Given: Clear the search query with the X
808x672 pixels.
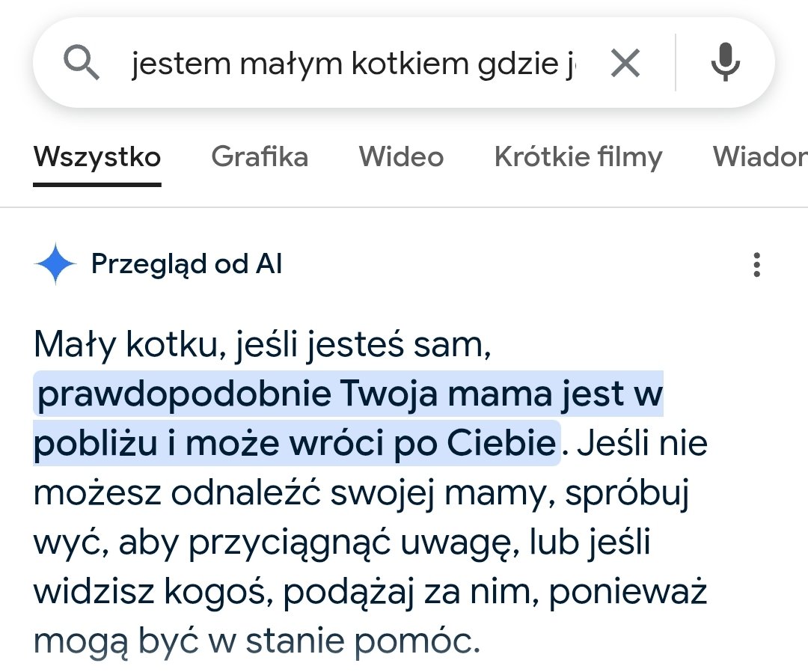Looking at the screenshot, I should click(625, 63).
